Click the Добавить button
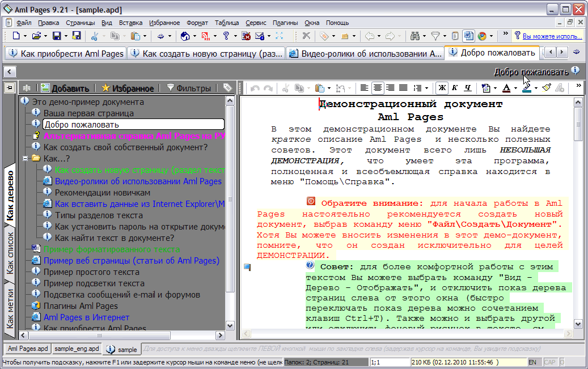 pyautogui.click(x=65, y=88)
